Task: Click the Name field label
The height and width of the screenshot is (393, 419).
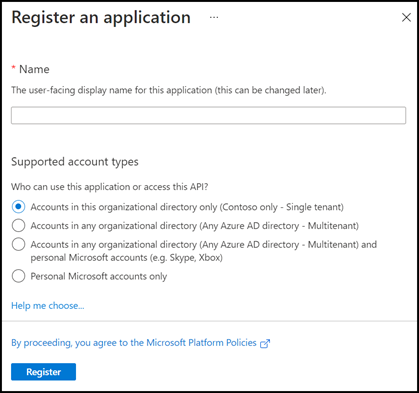Action: click(x=34, y=69)
